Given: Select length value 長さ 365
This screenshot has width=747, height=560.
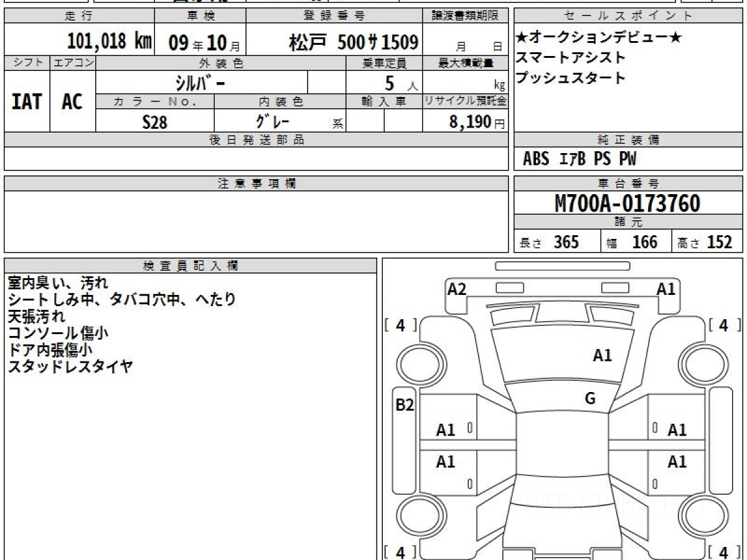Looking at the screenshot, I should coord(550,242).
